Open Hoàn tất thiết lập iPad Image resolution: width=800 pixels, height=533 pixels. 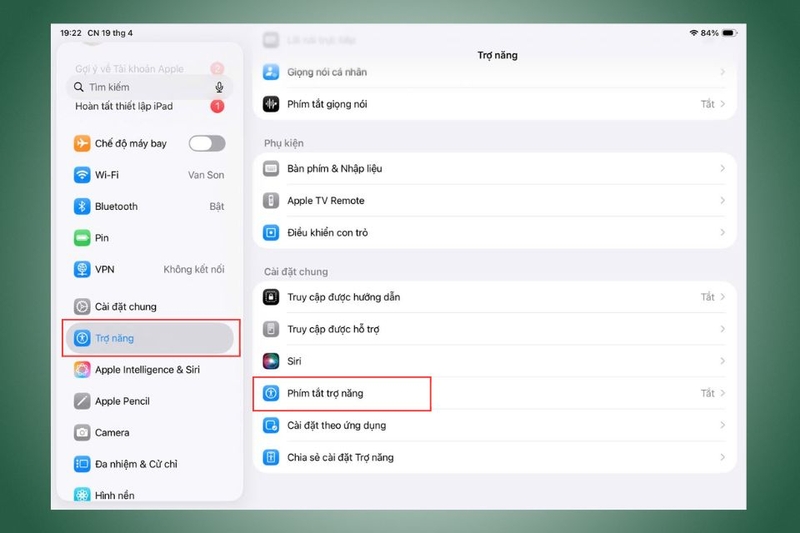[x=149, y=106]
